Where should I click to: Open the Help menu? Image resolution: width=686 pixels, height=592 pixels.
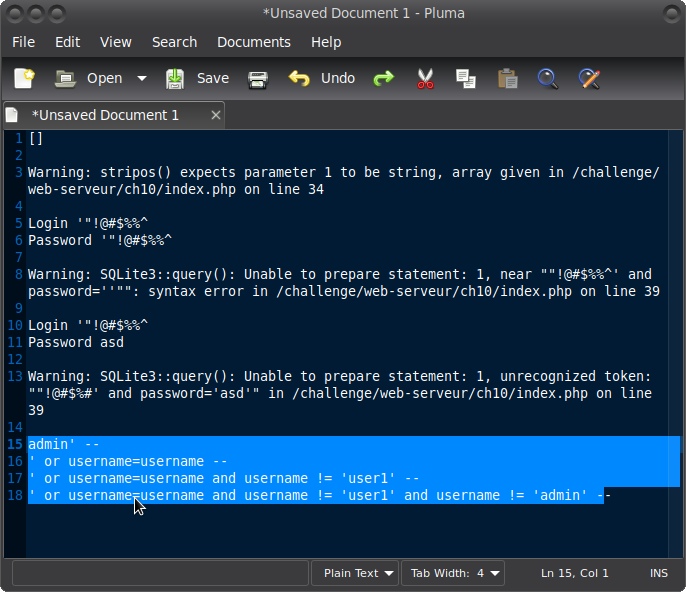[x=326, y=42]
